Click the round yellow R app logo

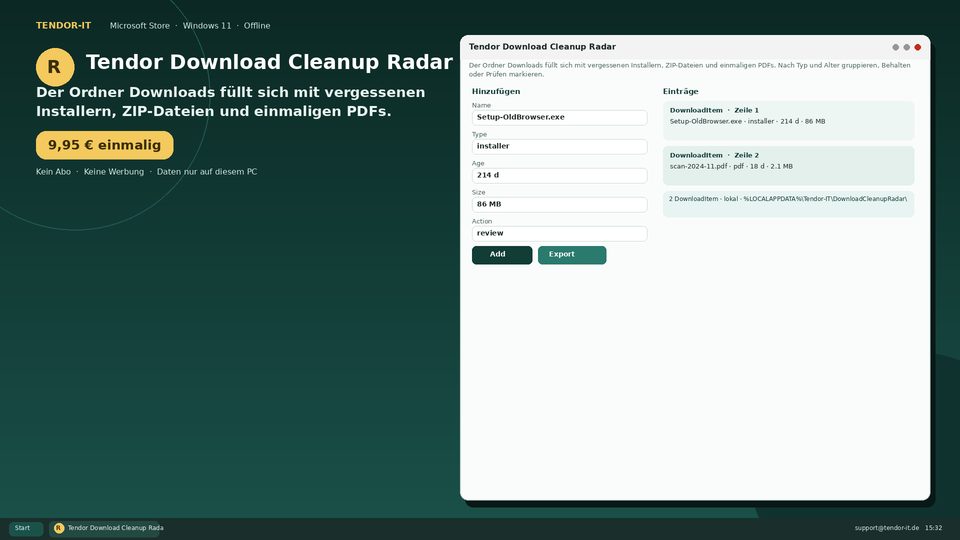point(55,67)
